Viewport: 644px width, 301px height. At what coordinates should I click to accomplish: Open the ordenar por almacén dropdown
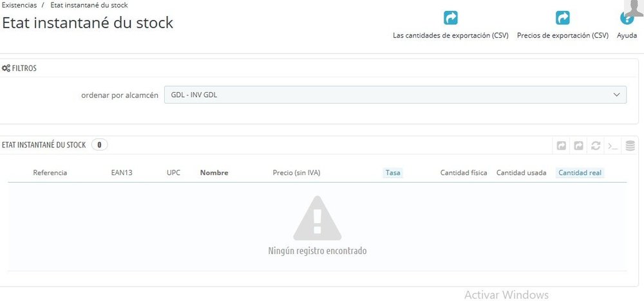pos(395,95)
